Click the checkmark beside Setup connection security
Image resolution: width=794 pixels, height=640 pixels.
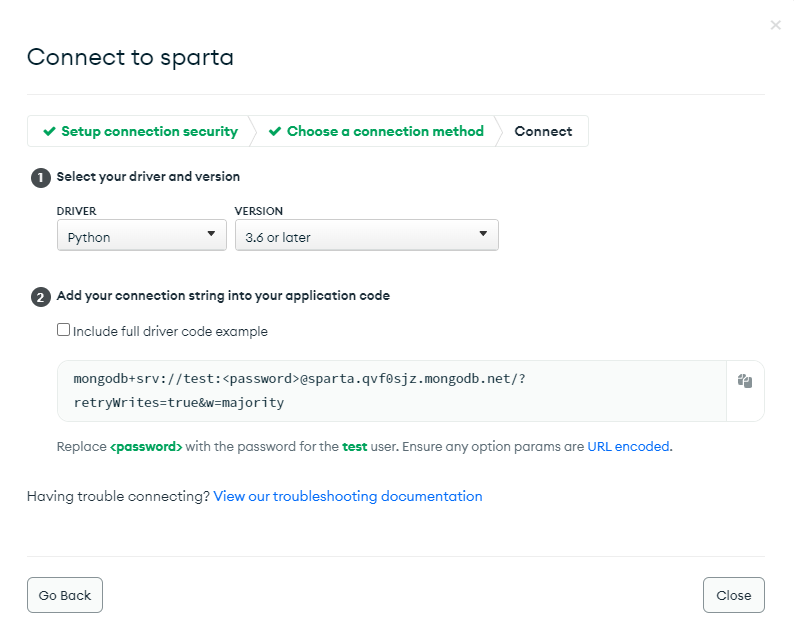pos(49,132)
